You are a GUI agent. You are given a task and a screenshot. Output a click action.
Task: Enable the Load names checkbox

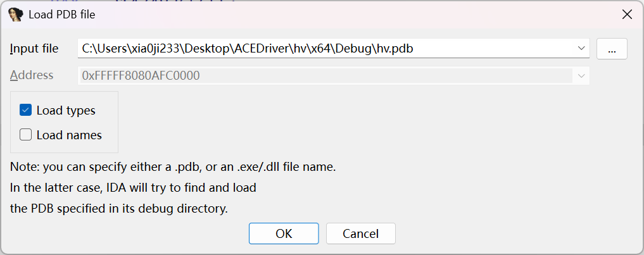click(26, 135)
